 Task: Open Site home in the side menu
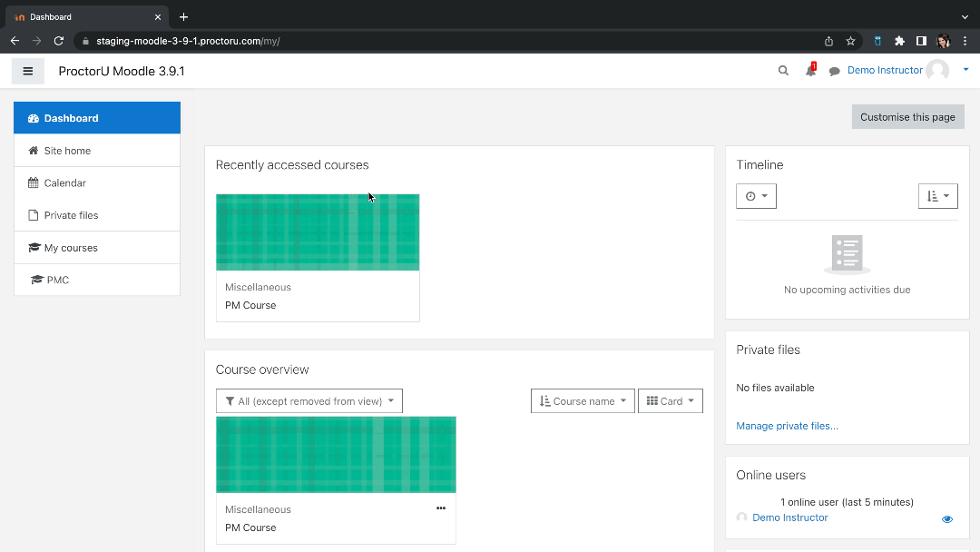(97, 151)
